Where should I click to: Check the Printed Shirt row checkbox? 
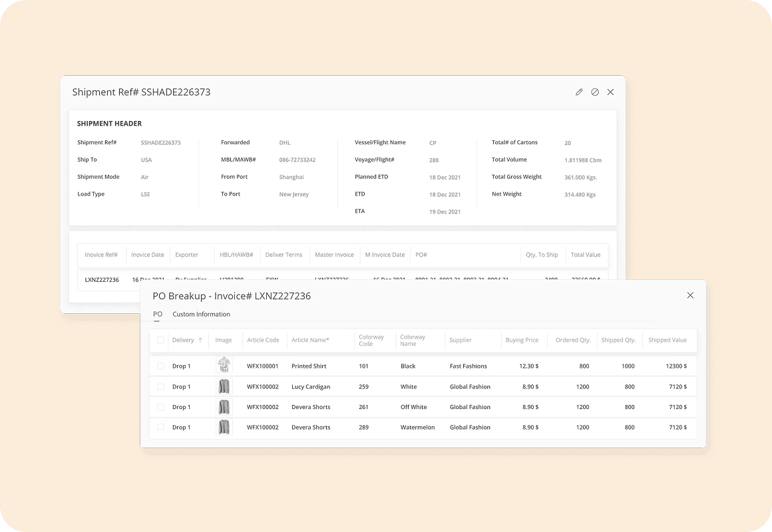[160, 366]
